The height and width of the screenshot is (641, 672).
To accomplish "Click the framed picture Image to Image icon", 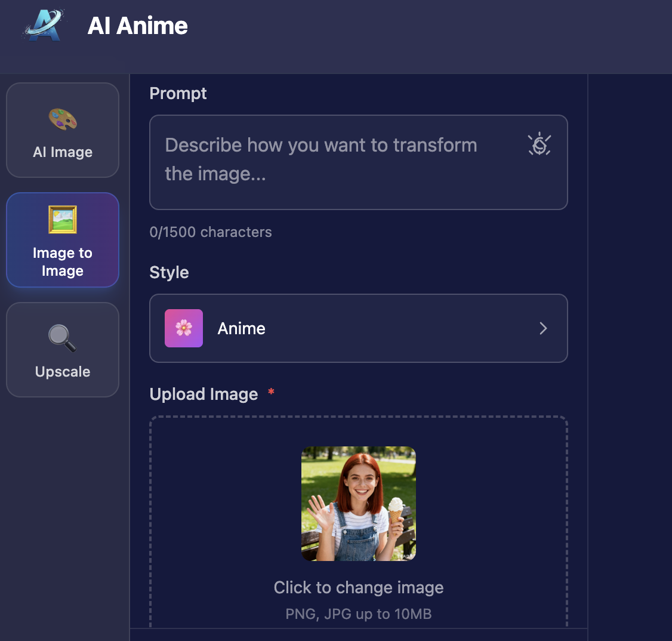I will click(x=63, y=220).
